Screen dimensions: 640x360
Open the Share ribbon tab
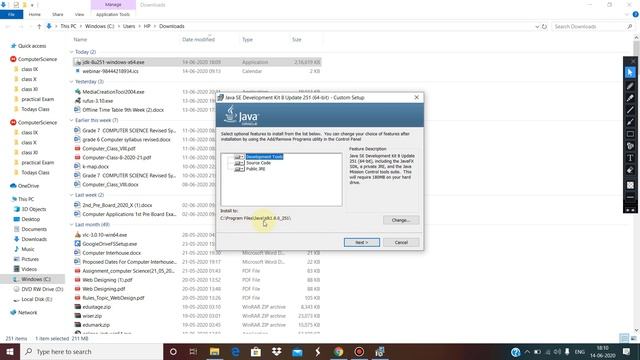click(x=58, y=14)
